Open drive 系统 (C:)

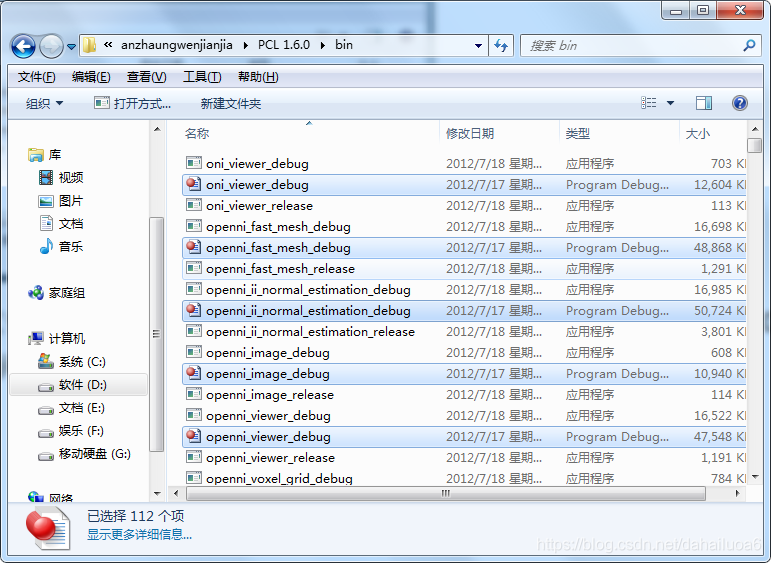click(x=72, y=361)
